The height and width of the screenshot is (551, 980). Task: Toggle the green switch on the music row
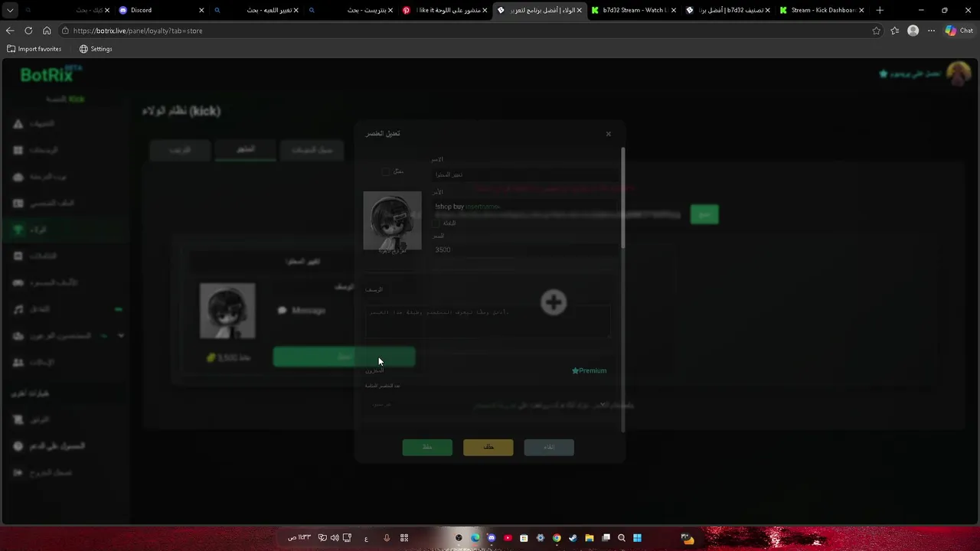(118, 309)
